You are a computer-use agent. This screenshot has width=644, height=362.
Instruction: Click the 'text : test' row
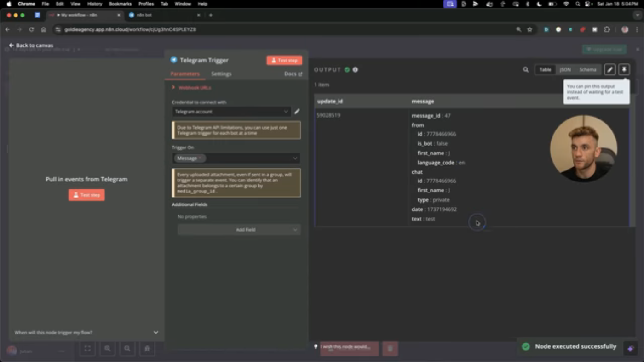coord(423,219)
